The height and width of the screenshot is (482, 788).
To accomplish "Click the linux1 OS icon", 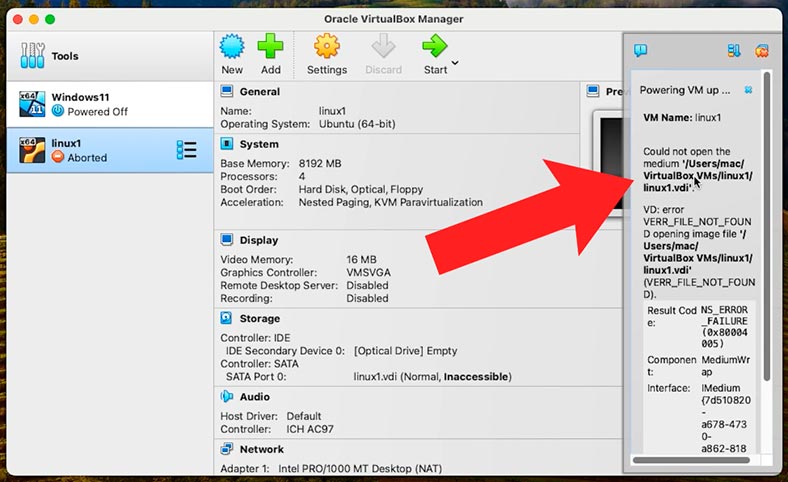I will tap(32, 150).
